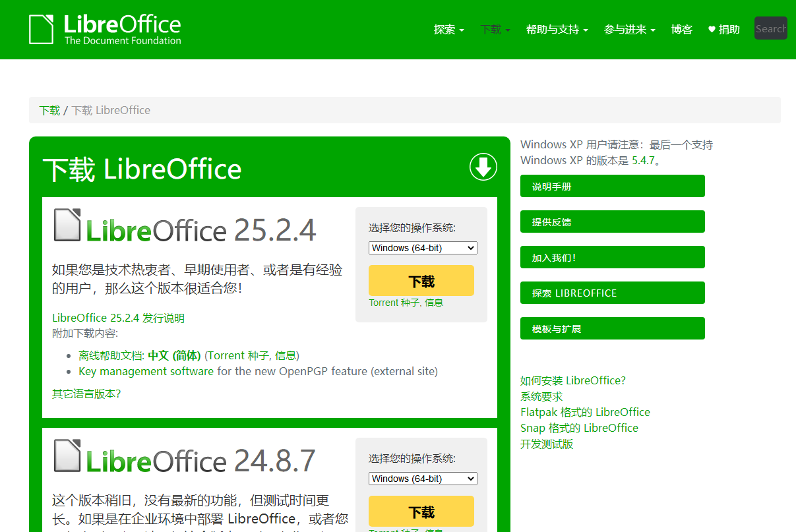The height and width of the screenshot is (532, 796).
Task: Click the 下载 LibreOffice page heading
Action: tap(142, 169)
